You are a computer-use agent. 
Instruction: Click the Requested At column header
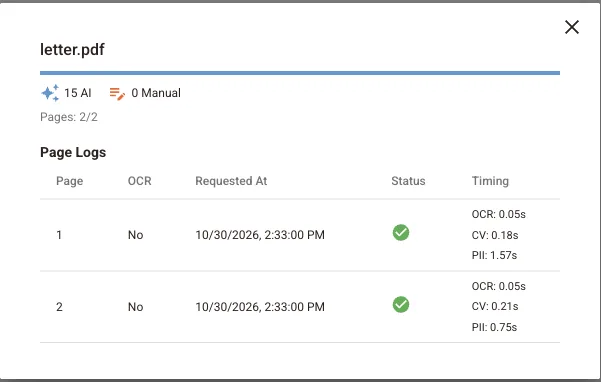[x=231, y=181]
